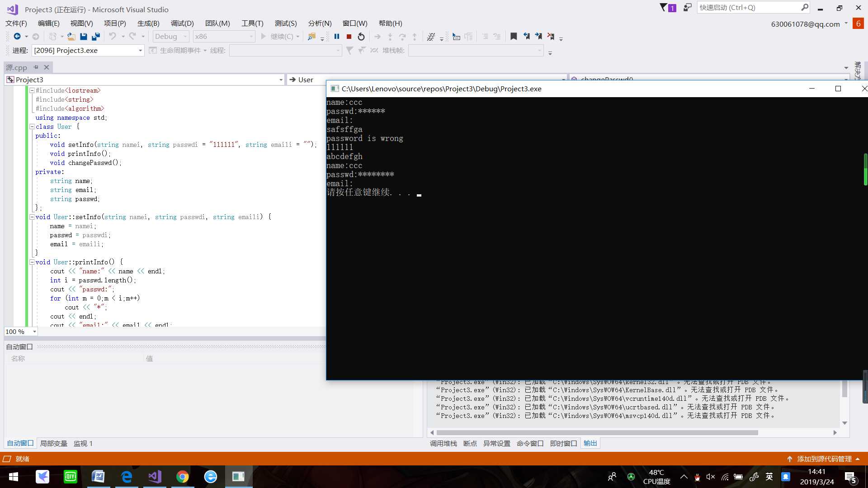The image size is (868, 488).
Task: Click the 630061078@qq.com account name
Action: pos(805,24)
